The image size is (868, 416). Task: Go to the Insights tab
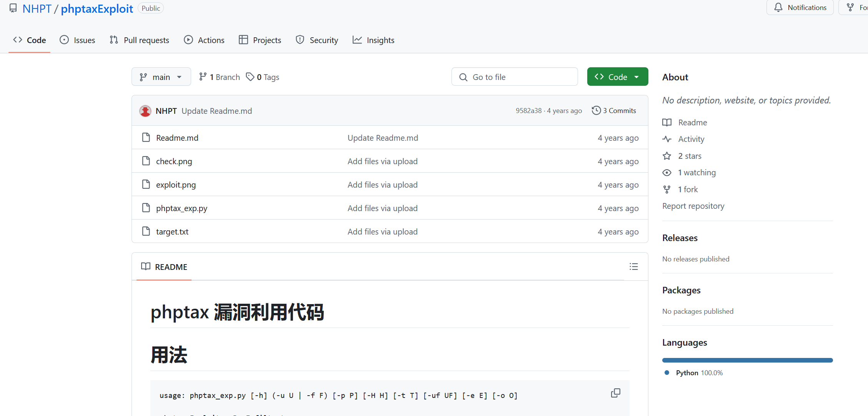point(373,40)
